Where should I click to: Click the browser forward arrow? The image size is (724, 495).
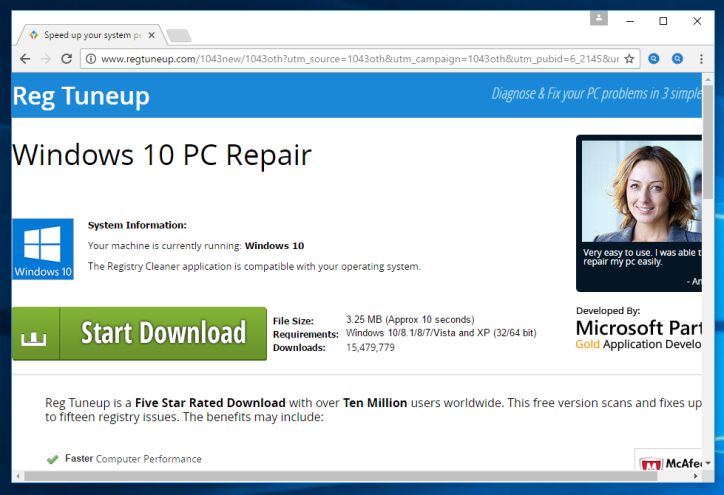point(46,59)
